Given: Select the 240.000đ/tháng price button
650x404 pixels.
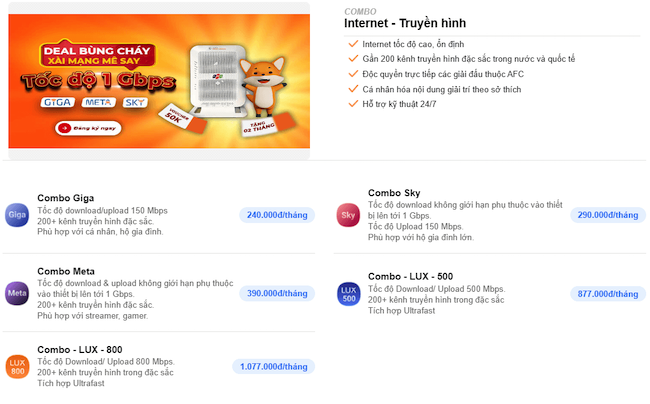Looking at the screenshot, I should pos(277,215).
